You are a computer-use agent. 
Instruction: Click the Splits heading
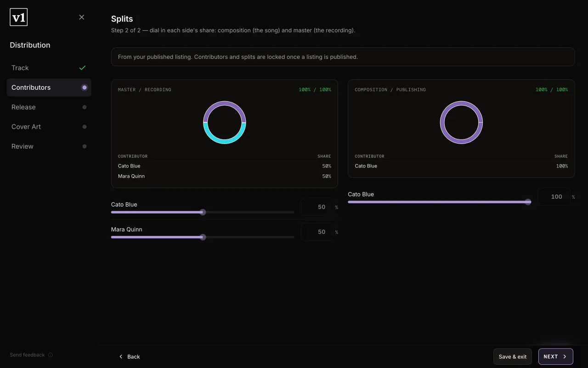tap(122, 19)
